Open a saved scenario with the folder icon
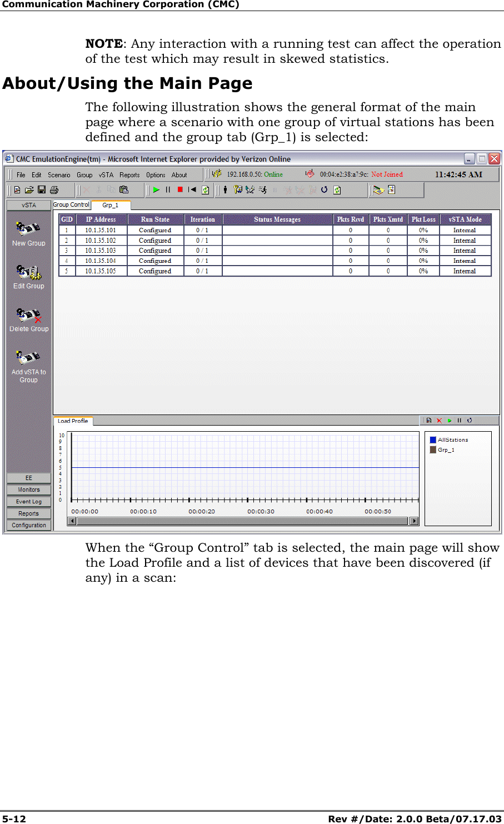 click(x=28, y=190)
